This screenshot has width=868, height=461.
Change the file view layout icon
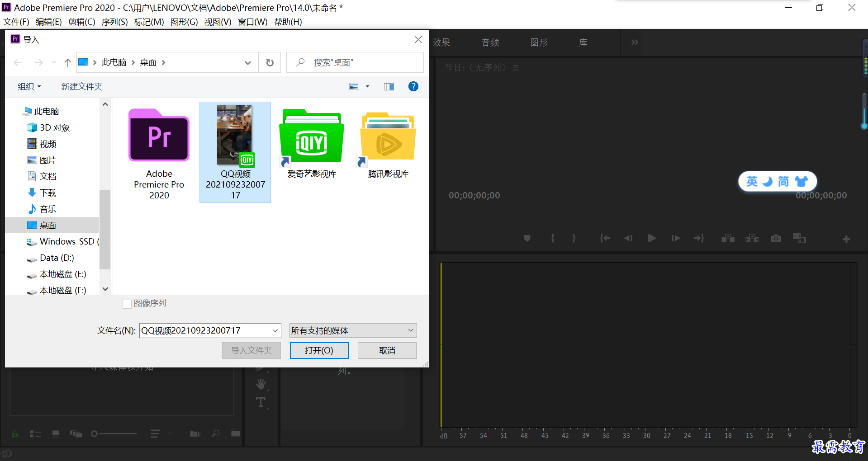[354, 86]
